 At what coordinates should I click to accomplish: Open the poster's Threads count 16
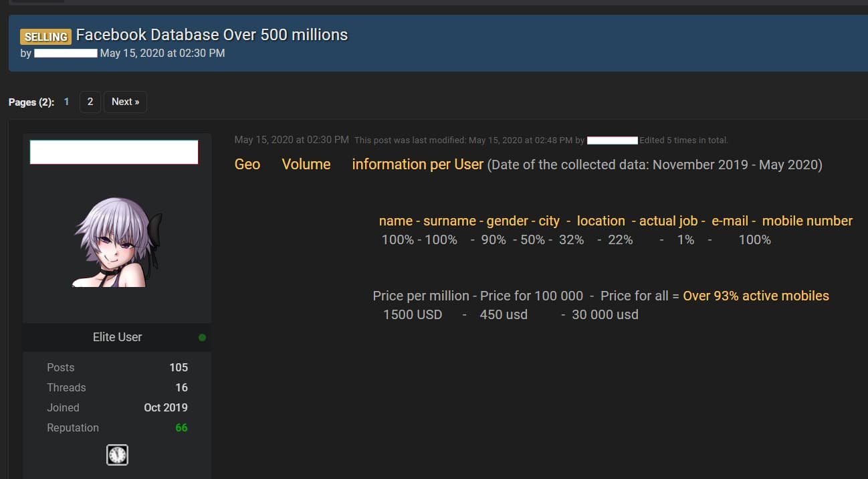tap(181, 387)
